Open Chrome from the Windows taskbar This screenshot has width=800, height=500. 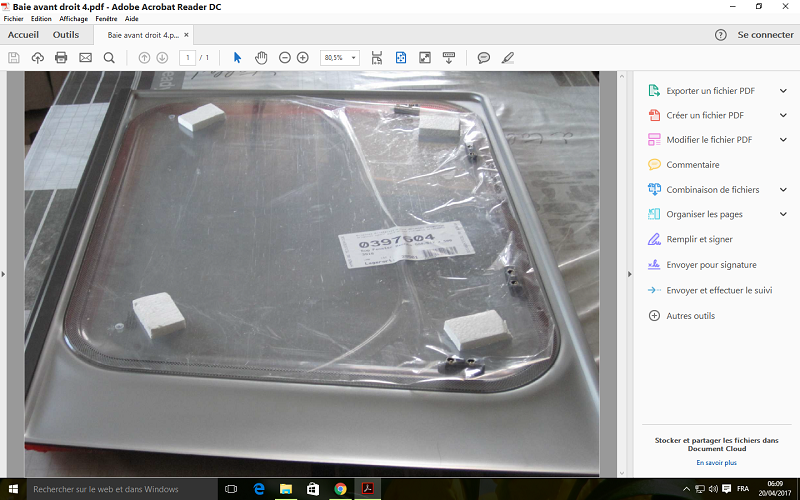340,489
